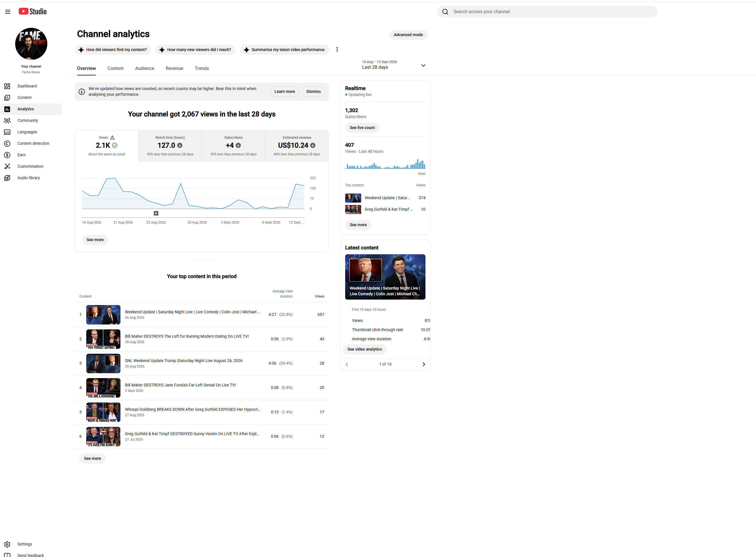Click the Advanced mode button
The height and width of the screenshot is (557, 756).
(x=408, y=35)
